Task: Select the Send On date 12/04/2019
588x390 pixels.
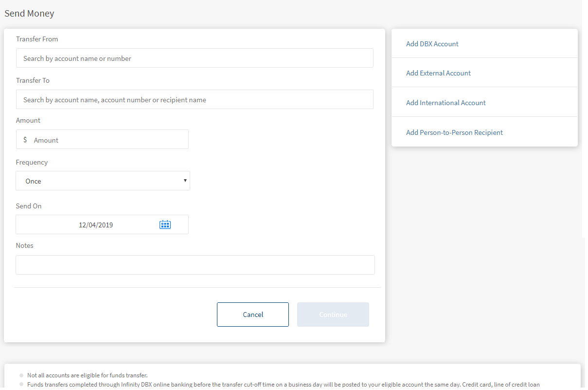Action: click(96, 225)
